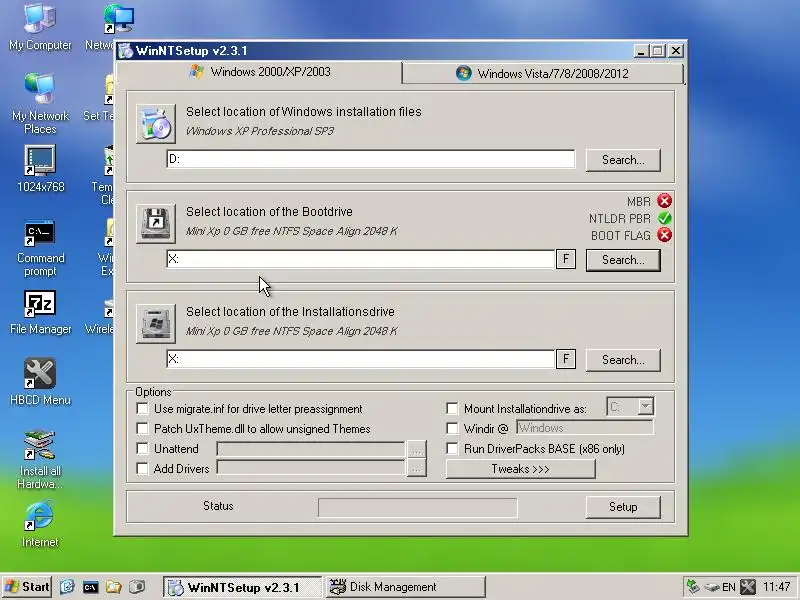Click the installation files path field D:
800x600 pixels.
370,159
